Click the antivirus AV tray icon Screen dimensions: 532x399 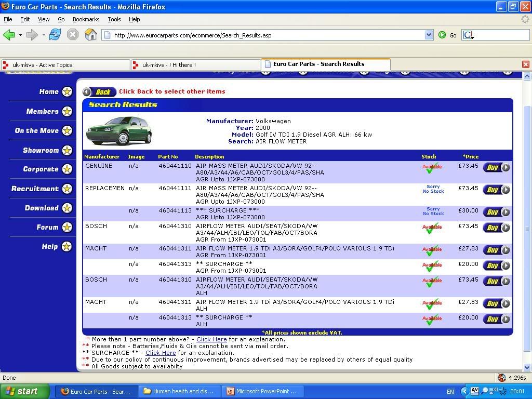[x=475, y=391]
